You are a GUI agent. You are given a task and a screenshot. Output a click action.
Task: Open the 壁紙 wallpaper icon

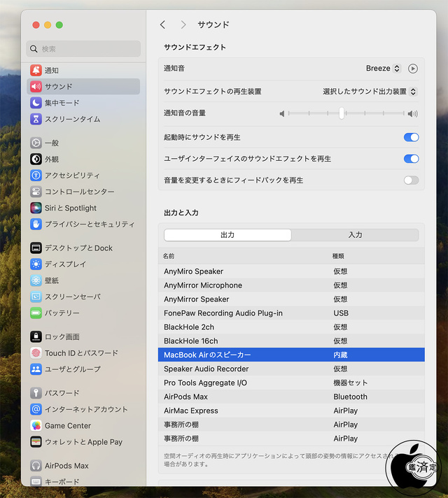36,280
